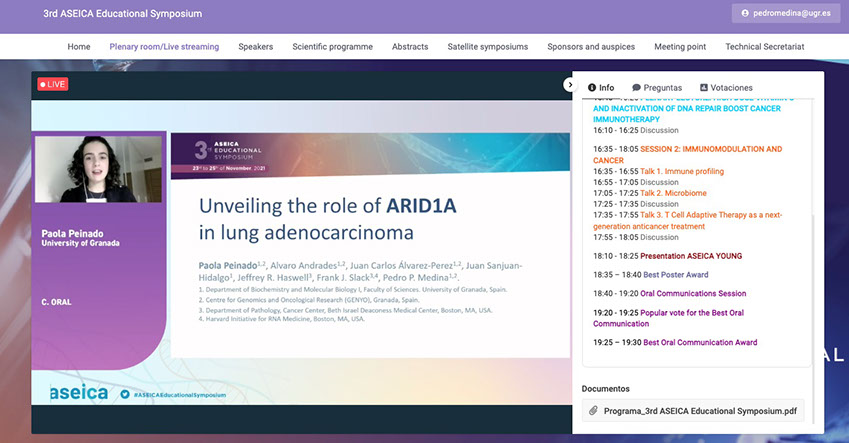Screen dimensions: 849x443
Task: Click the red LIVE badge
Action: click(x=52, y=85)
